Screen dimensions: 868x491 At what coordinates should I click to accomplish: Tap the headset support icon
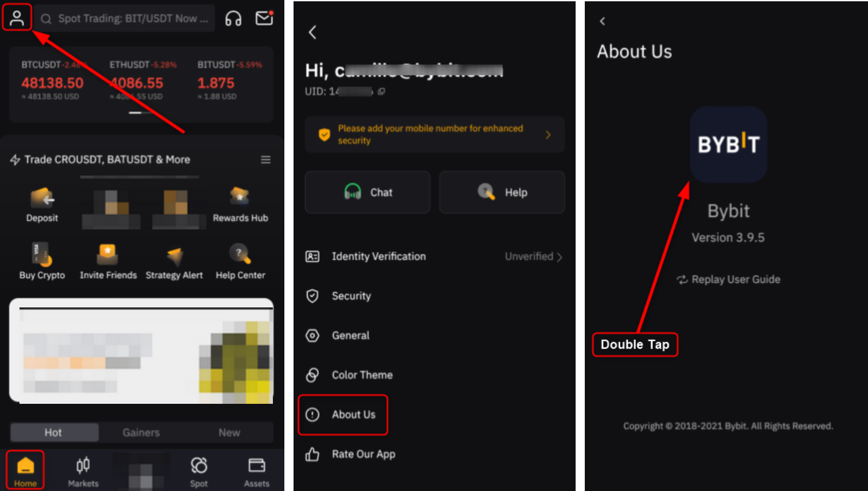(233, 18)
